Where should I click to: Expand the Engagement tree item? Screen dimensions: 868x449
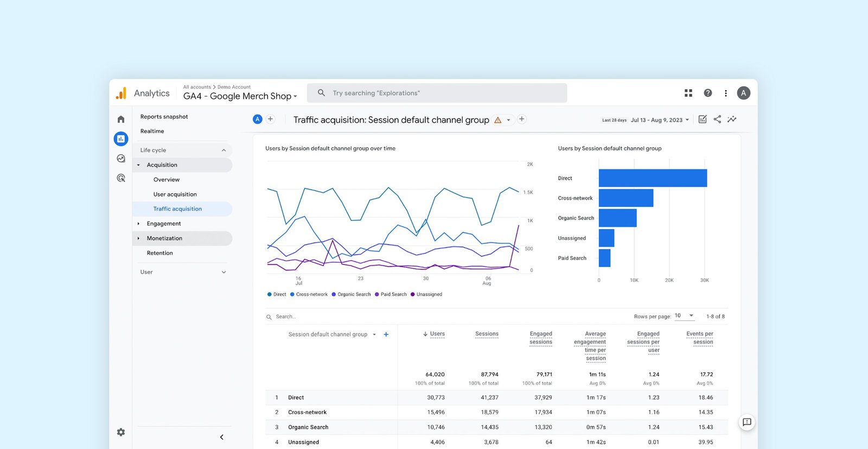point(138,224)
